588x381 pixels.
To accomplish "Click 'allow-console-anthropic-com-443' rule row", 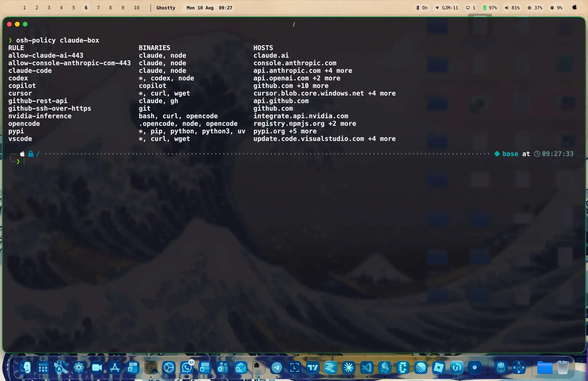I will tap(69, 63).
